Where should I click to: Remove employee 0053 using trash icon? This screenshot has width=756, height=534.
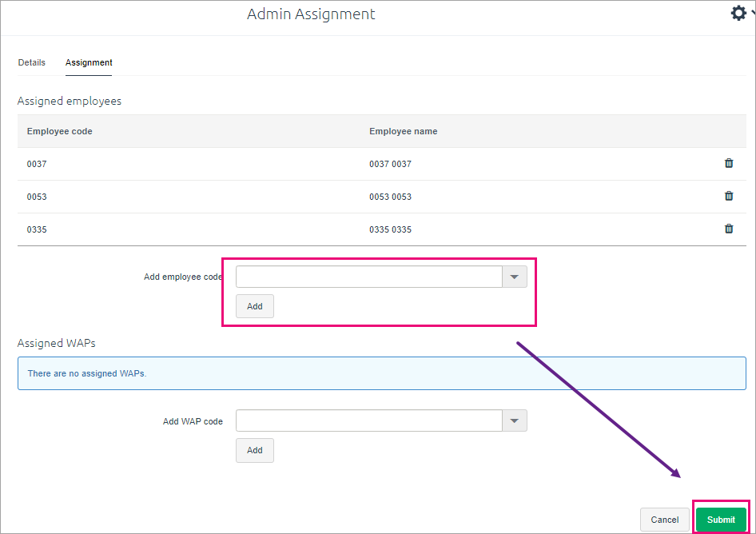[729, 196]
